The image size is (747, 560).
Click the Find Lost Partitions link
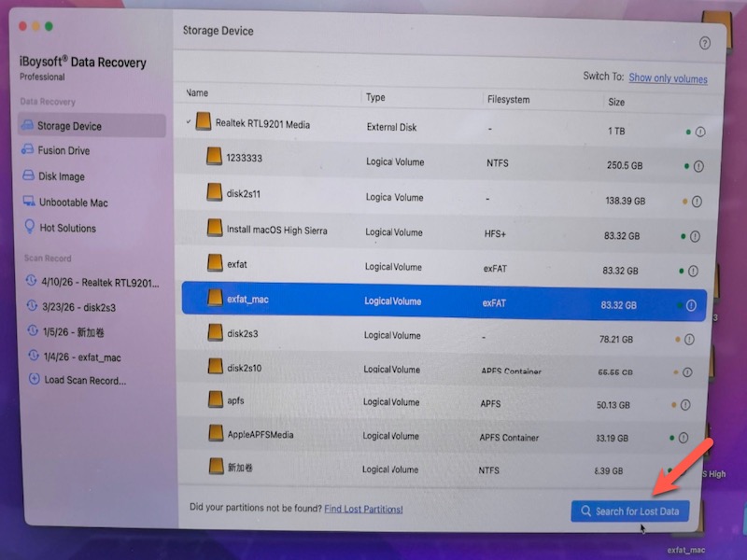(363, 509)
